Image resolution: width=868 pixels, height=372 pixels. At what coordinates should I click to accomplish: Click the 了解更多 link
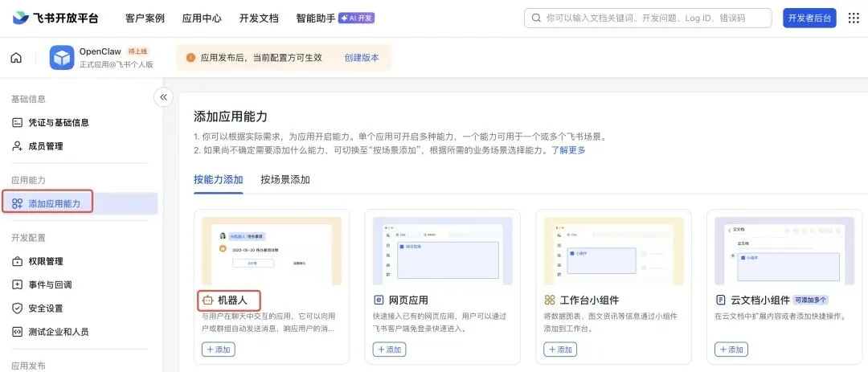568,150
